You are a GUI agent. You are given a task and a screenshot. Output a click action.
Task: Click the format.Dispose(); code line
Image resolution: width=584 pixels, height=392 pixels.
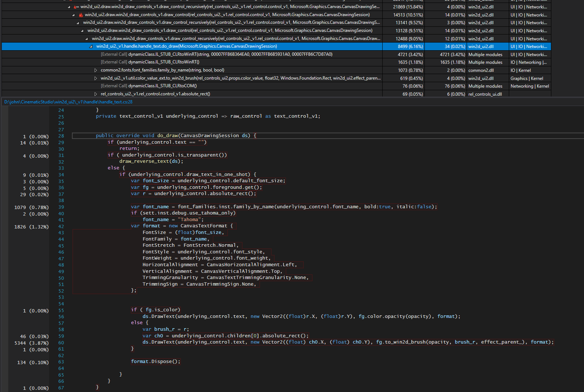coord(156,362)
